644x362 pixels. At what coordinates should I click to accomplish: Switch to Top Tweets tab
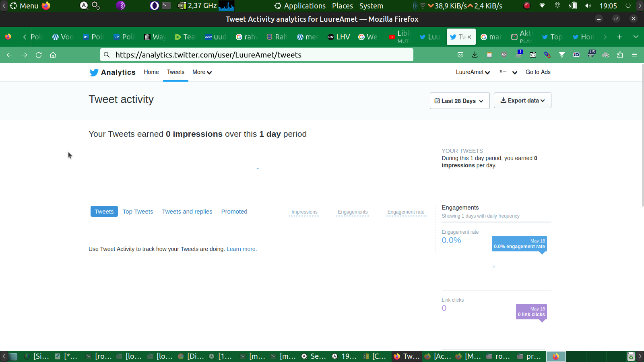[x=138, y=212]
